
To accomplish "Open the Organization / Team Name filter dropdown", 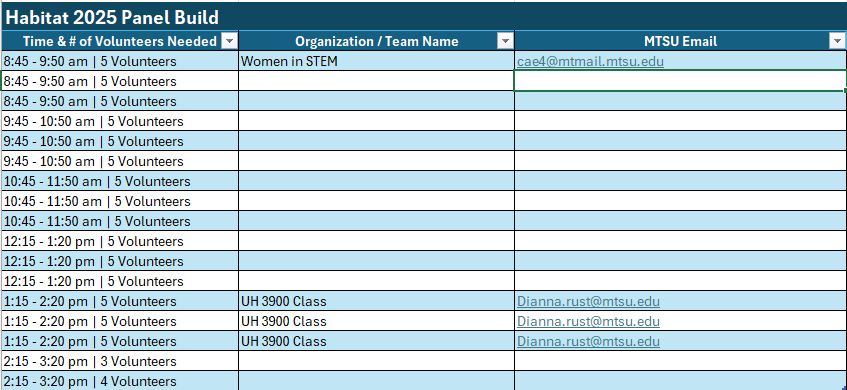I will coord(506,41).
